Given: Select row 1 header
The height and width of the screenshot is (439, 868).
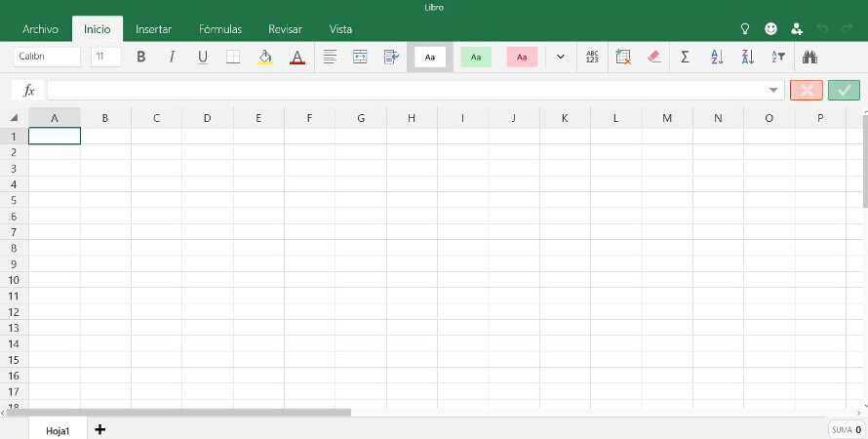Looking at the screenshot, I should (14, 137).
